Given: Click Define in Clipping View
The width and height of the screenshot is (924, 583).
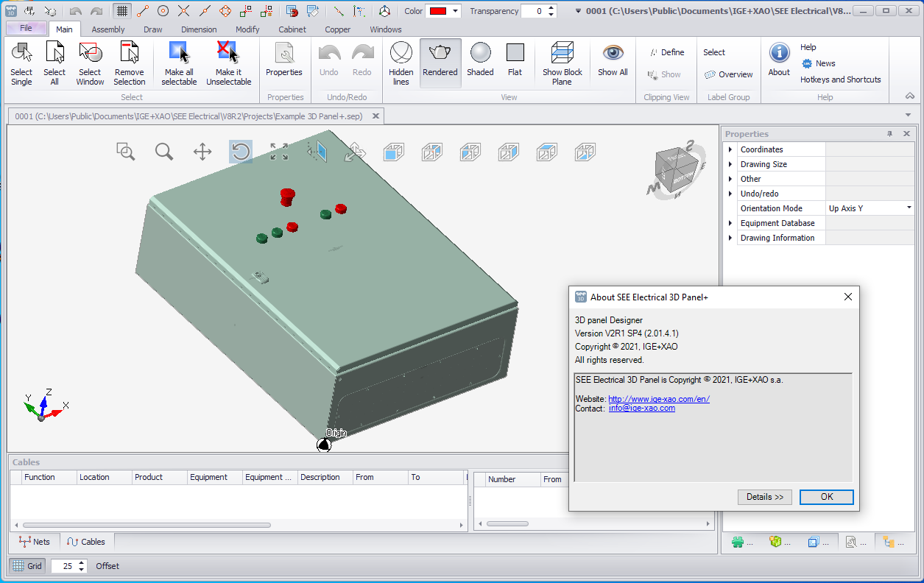Looking at the screenshot, I should pos(666,52).
